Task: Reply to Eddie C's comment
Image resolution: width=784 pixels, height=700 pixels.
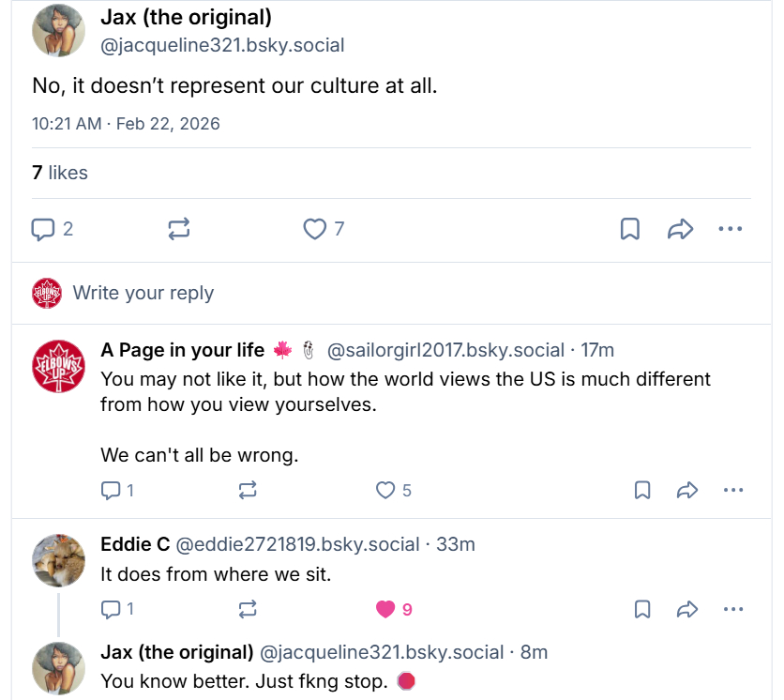Action: pos(111,609)
